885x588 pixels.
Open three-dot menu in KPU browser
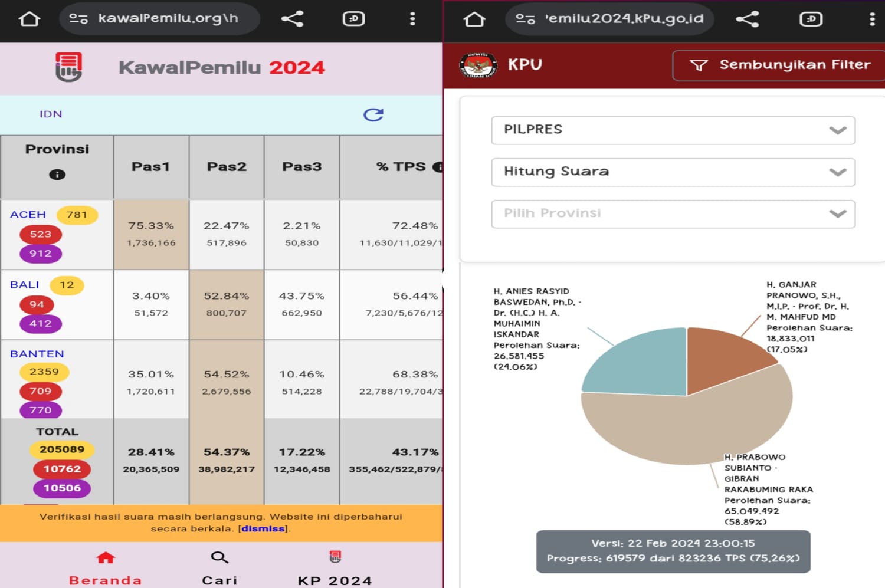(872, 19)
